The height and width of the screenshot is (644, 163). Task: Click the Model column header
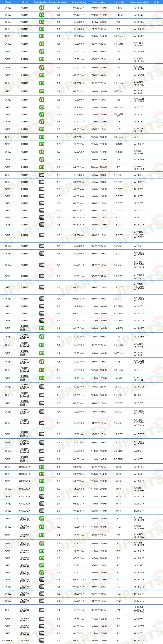[x=25, y=2]
